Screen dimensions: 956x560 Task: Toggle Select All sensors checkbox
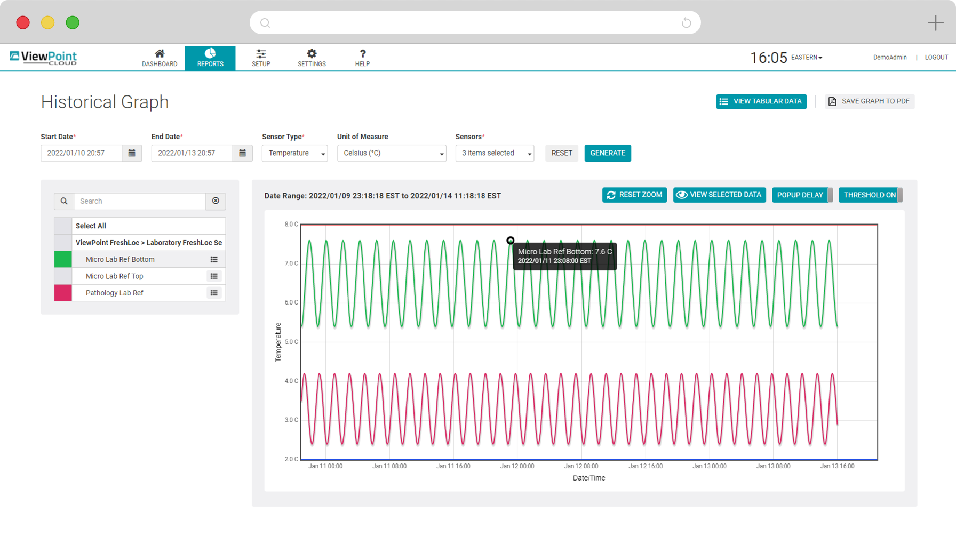(63, 226)
